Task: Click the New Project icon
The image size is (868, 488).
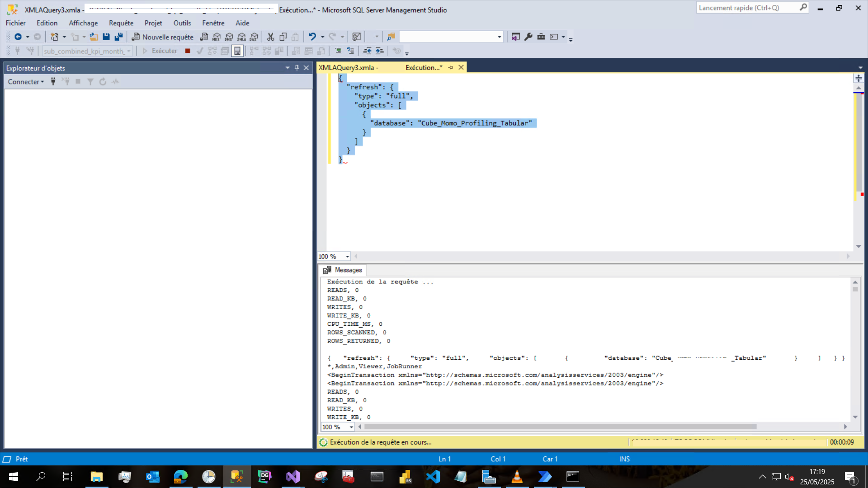Action: (55, 37)
